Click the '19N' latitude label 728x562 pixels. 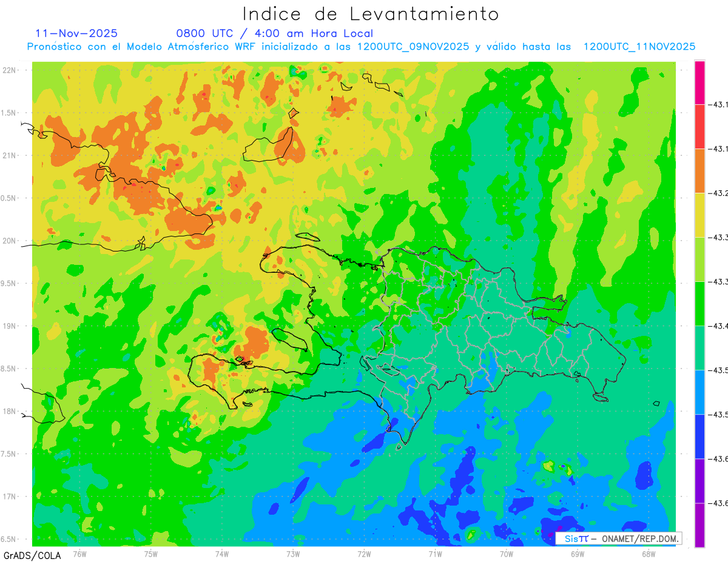click(10, 326)
